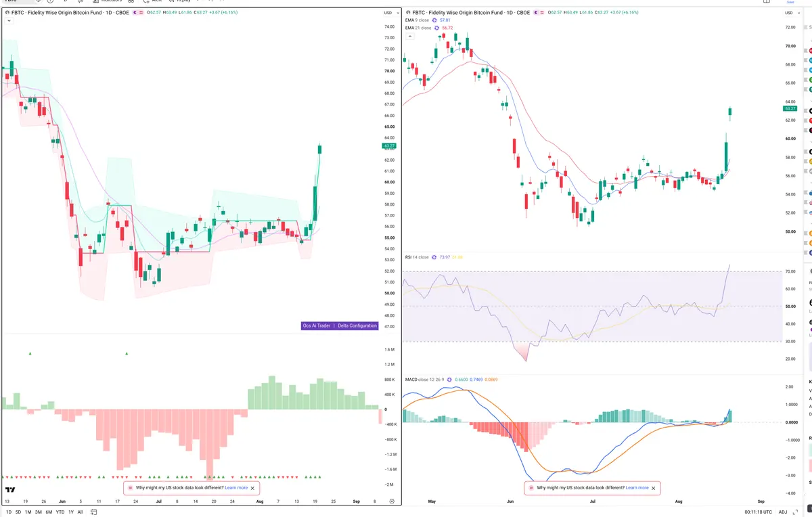This screenshot has height=517, width=812.
Task: Click the Ocs Ai Trader button
Action: (317, 325)
